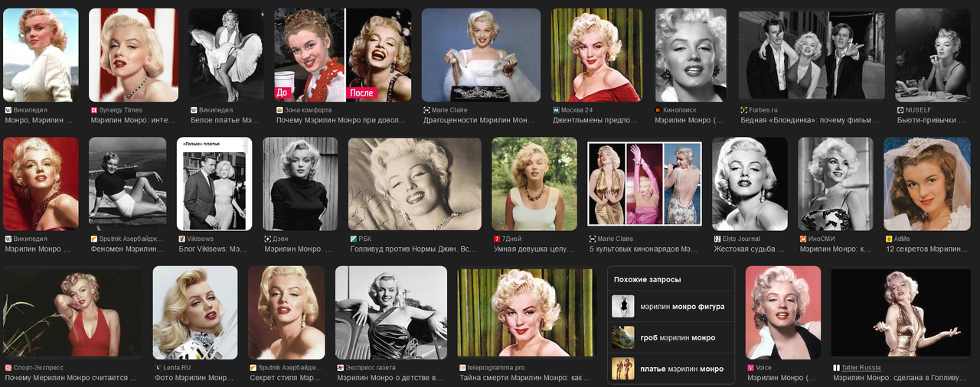The image size is (980, 387).
Task: Open the thumbnail above the Москва 24 label
Action: [598, 55]
